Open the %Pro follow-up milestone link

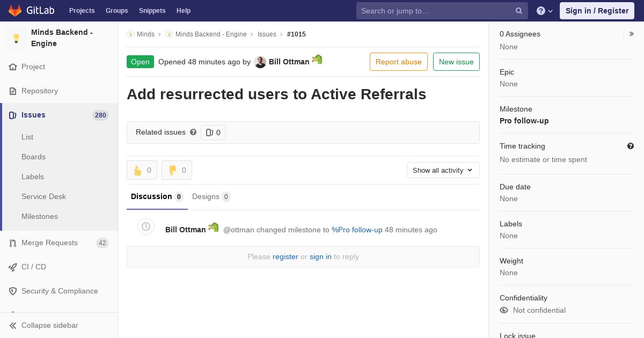(x=357, y=230)
